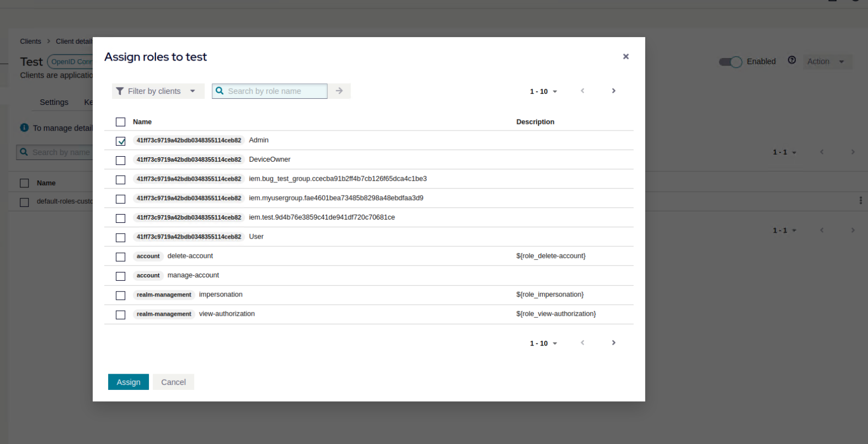868x444 pixels.
Task: Open top 1 - 10 per-page dropdown
Action: click(543, 91)
